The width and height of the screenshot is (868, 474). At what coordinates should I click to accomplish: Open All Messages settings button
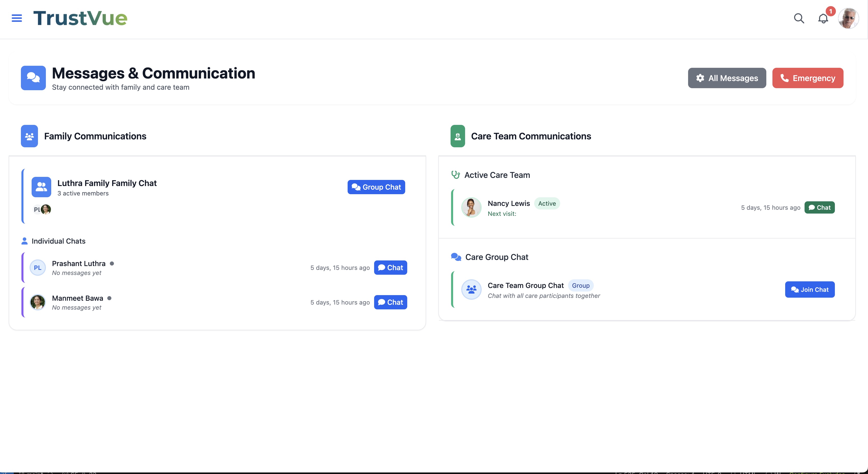tap(727, 78)
